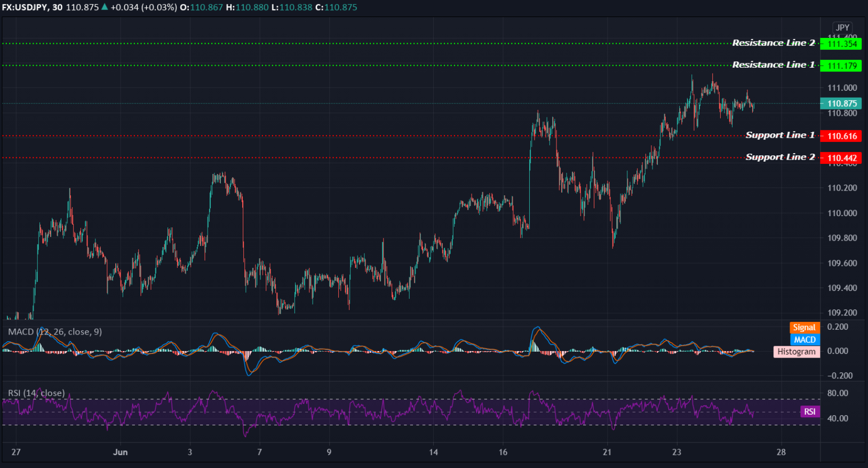
Task: Click the 111.354 green price tag
Action: click(841, 44)
